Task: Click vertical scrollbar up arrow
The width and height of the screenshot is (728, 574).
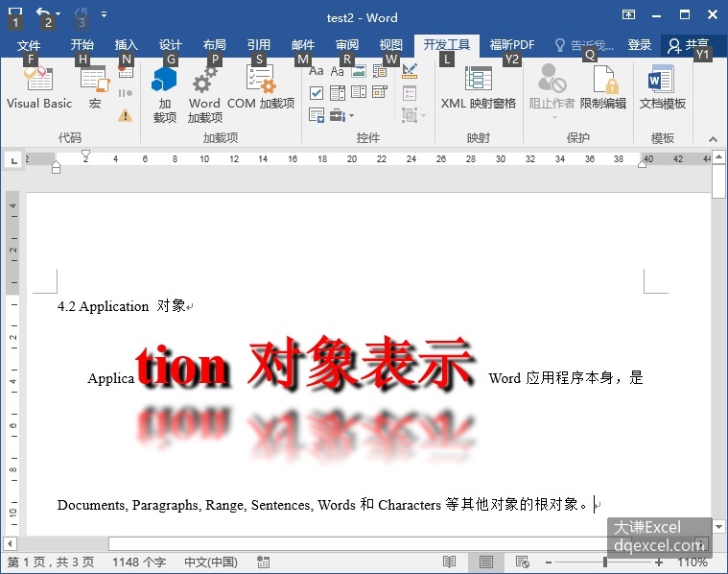Action: (x=718, y=157)
